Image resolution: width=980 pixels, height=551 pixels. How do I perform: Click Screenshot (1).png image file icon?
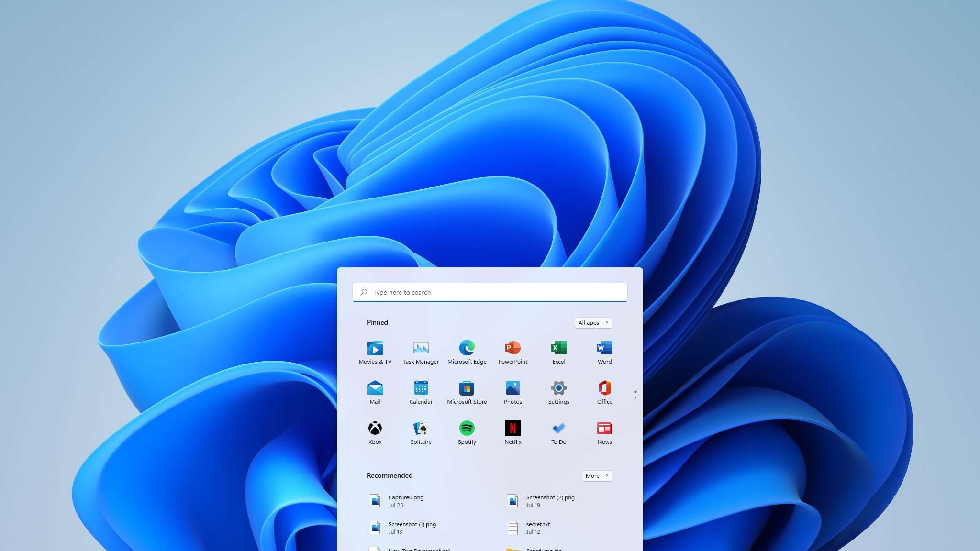pos(375,528)
